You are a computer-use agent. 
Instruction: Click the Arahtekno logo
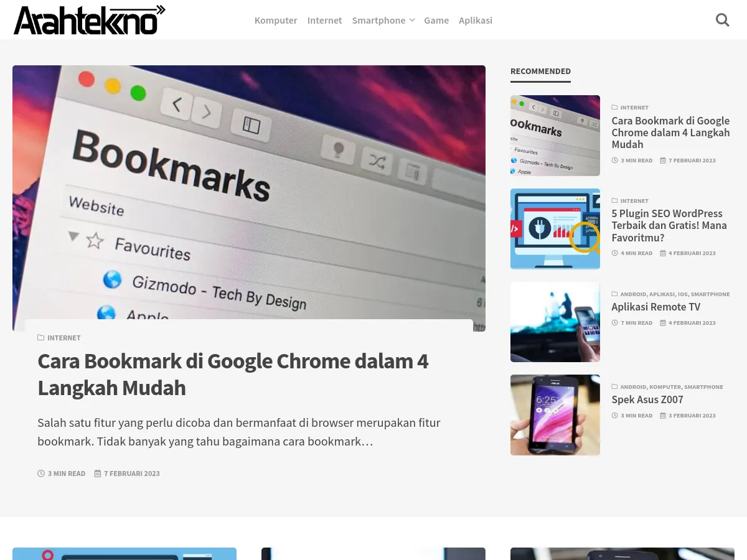[x=89, y=19]
